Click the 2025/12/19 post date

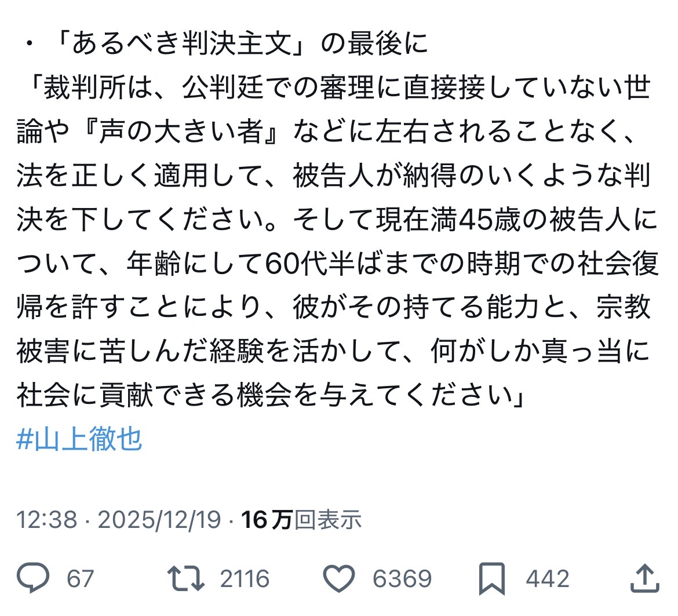coord(159,519)
